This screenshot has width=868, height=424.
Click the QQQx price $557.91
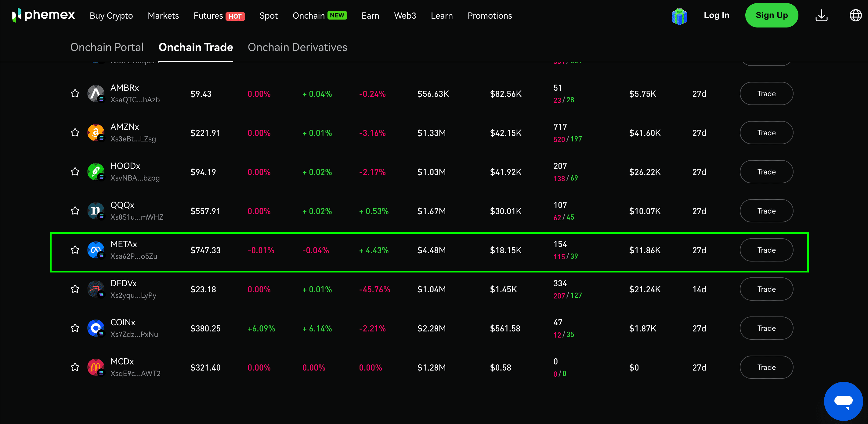[x=205, y=211]
